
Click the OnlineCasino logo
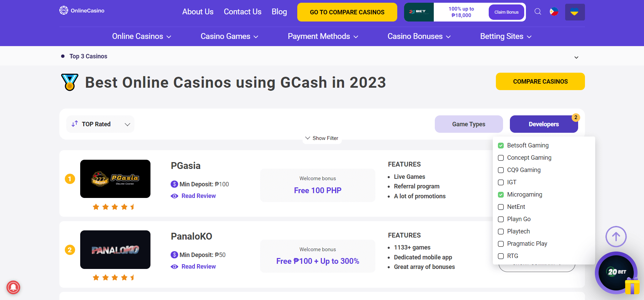pos(82,11)
